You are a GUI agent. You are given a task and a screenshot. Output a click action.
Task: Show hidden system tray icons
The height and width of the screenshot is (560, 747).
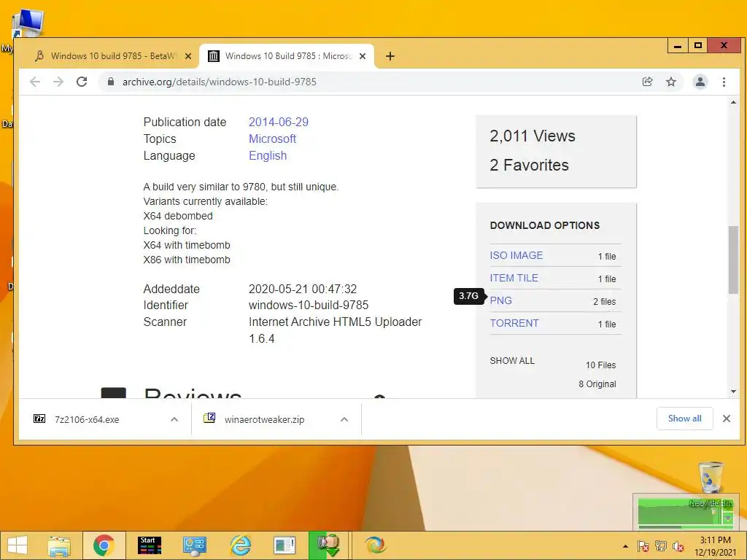pyautogui.click(x=625, y=546)
